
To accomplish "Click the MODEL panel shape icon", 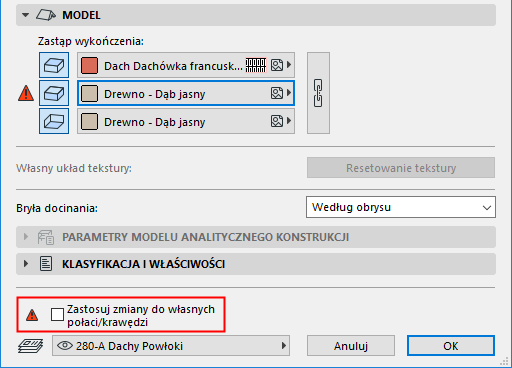I will pos(46,15).
